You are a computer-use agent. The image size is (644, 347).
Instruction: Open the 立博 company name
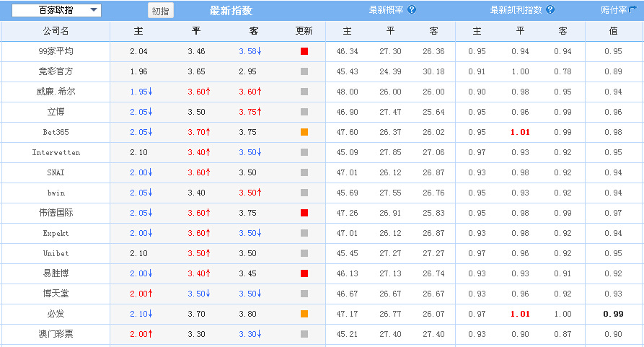point(56,112)
